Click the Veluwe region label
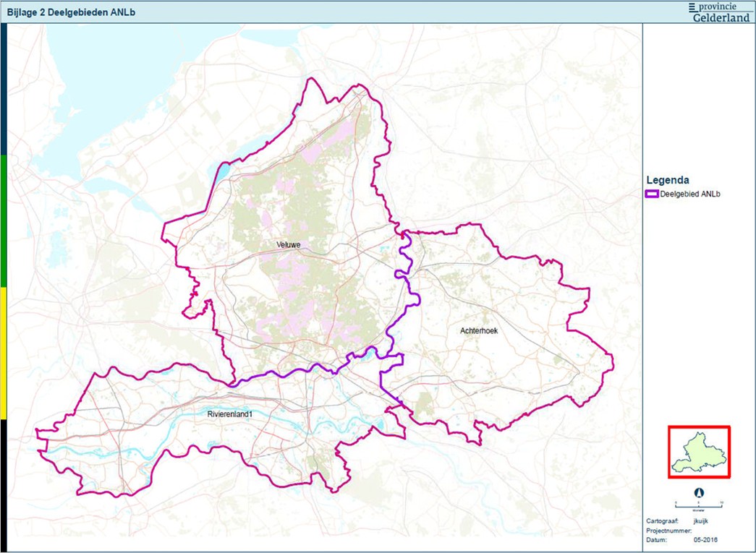756x553 pixels. coord(288,245)
